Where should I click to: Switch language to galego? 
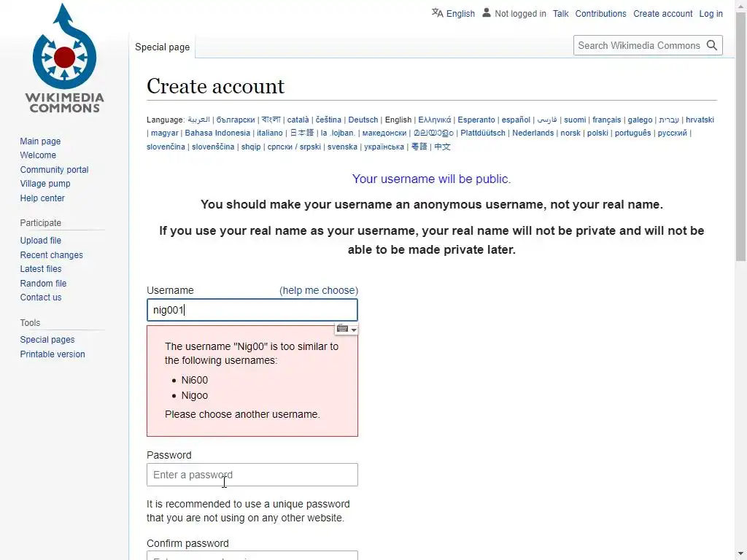[x=640, y=120]
